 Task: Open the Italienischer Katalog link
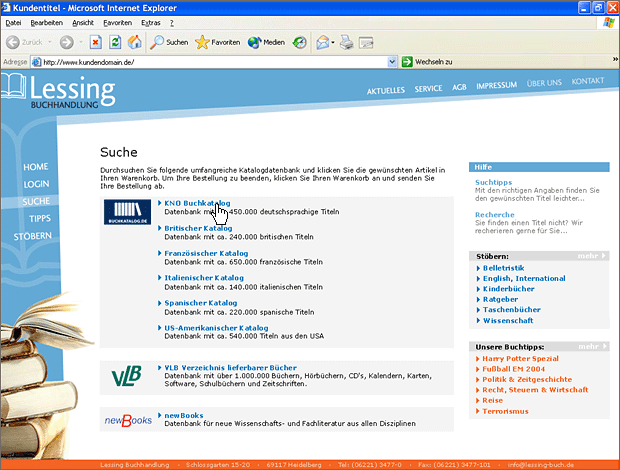204,278
